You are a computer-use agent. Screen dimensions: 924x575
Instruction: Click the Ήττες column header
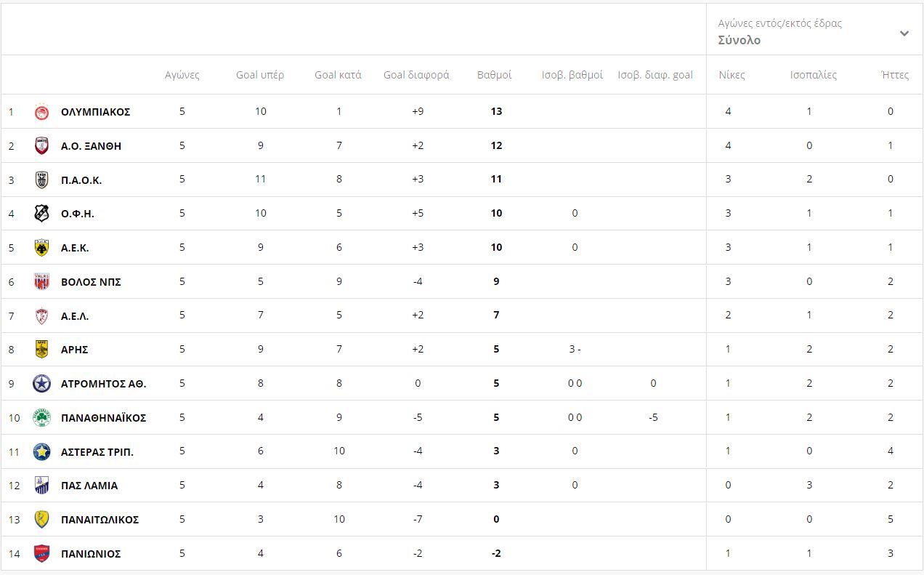pyautogui.click(x=894, y=75)
